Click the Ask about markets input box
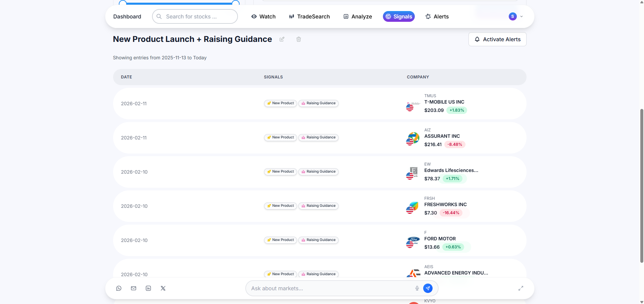The height and width of the screenshot is (304, 644). click(331, 288)
